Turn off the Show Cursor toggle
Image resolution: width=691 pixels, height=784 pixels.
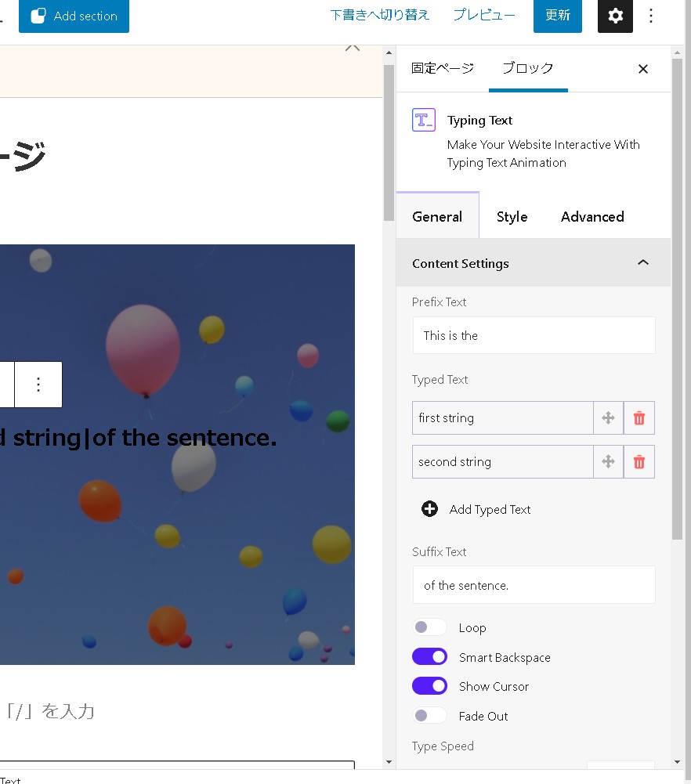click(429, 686)
